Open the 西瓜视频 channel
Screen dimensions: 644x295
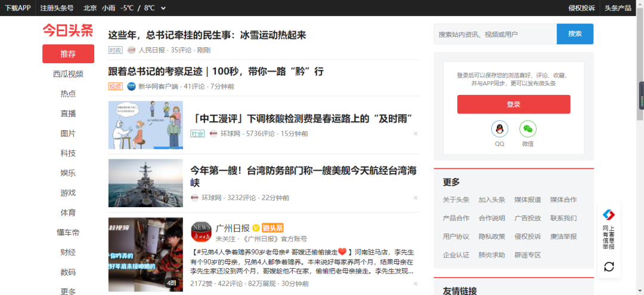point(68,74)
